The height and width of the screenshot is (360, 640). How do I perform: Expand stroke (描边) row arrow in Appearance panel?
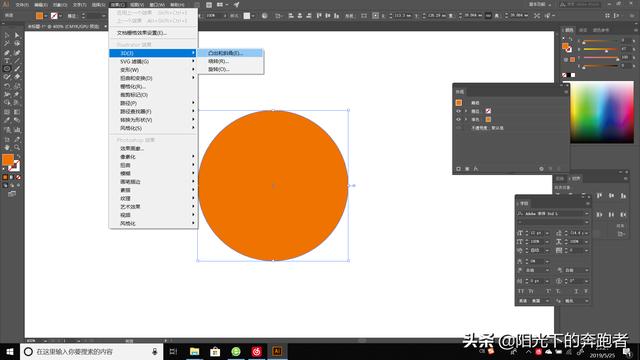tap(466, 111)
